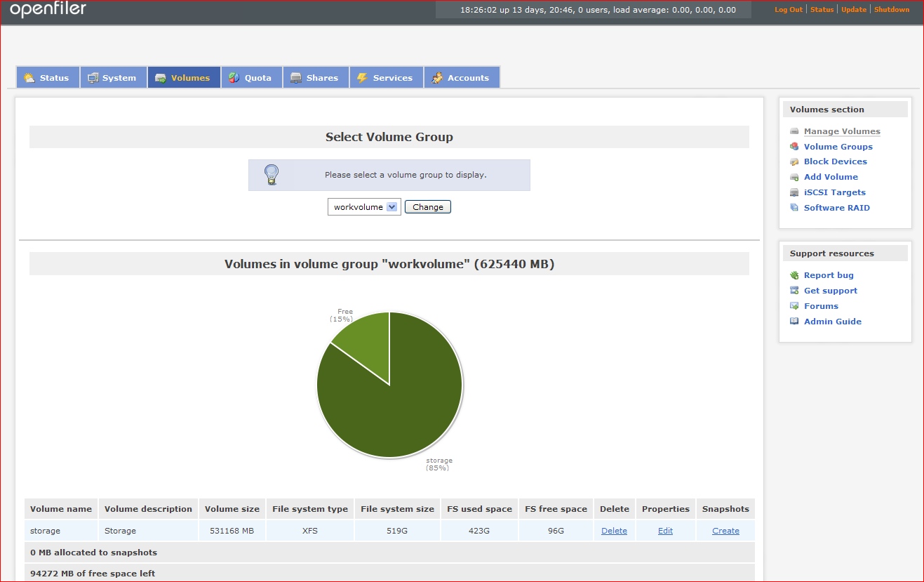Screen dimensions: 924x582
Task: Switch to the System tab
Action: (x=113, y=78)
